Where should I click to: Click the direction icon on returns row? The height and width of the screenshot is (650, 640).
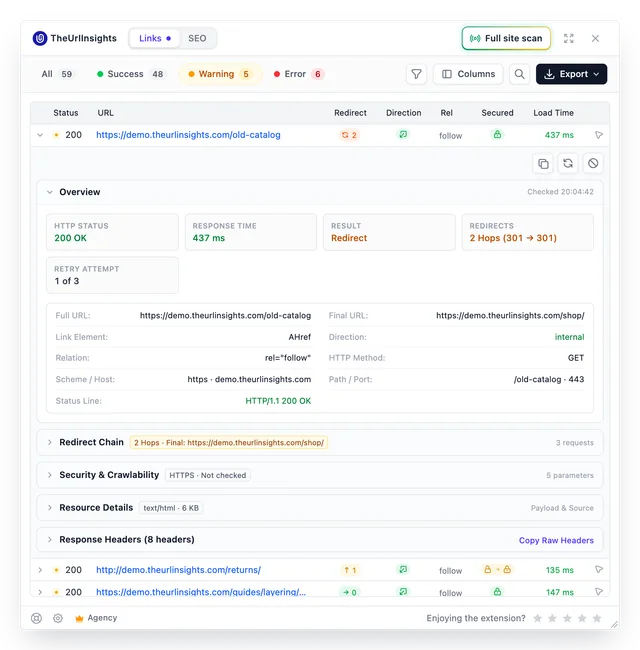coord(403,569)
